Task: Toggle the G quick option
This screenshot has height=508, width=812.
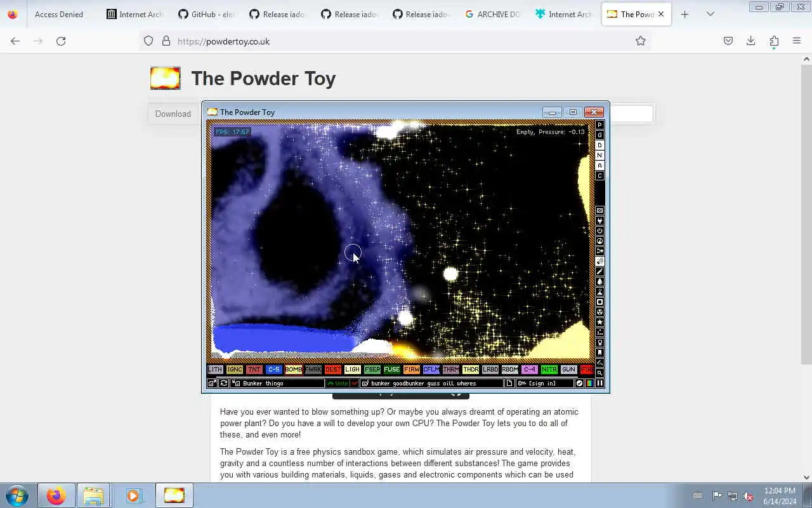Action: pyautogui.click(x=599, y=135)
